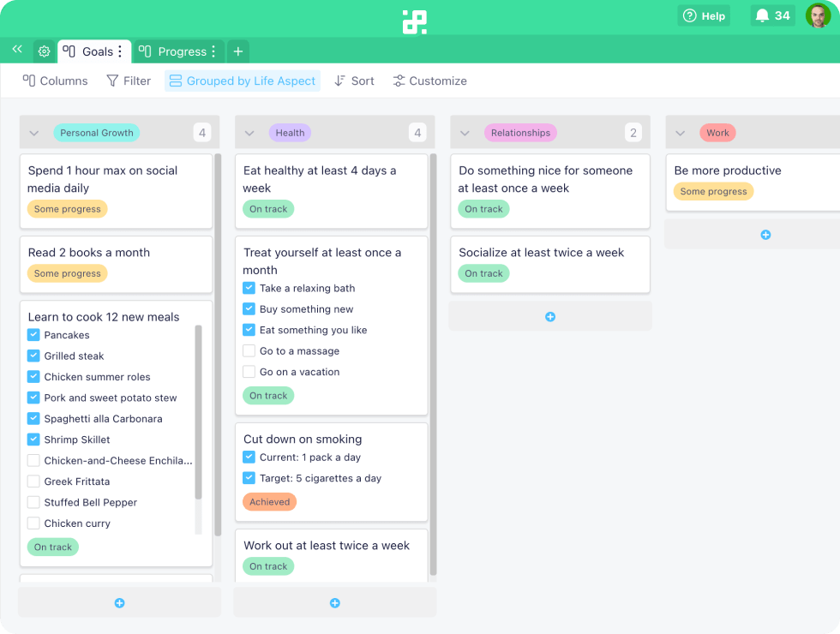The width and height of the screenshot is (840, 634).
Task: Collapse the sidebar with double chevron icon
Action: (x=17, y=50)
